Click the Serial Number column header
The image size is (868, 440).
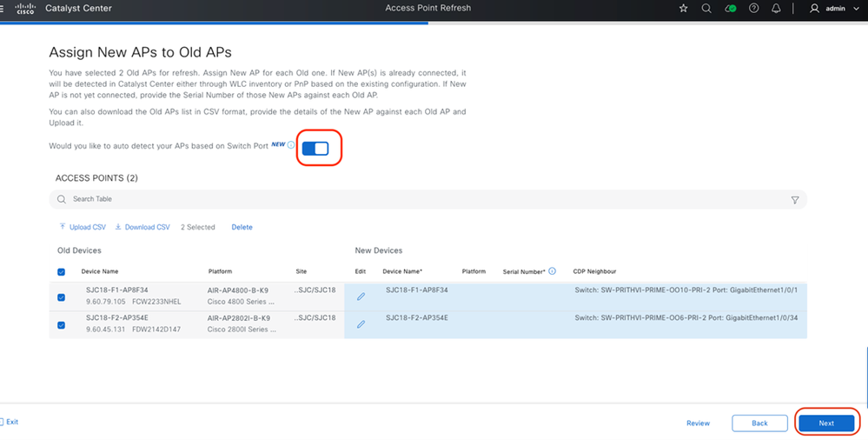[524, 271]
